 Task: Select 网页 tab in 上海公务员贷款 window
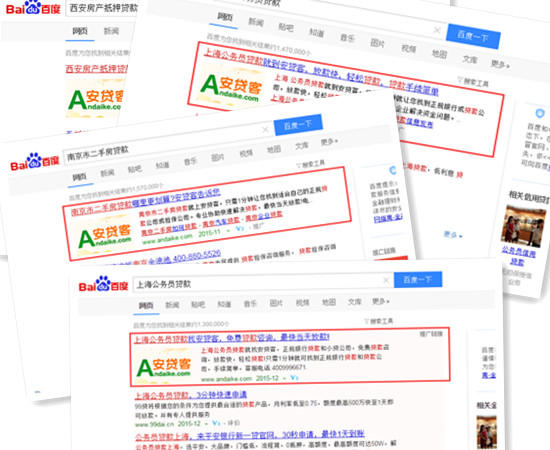[146, 305]
